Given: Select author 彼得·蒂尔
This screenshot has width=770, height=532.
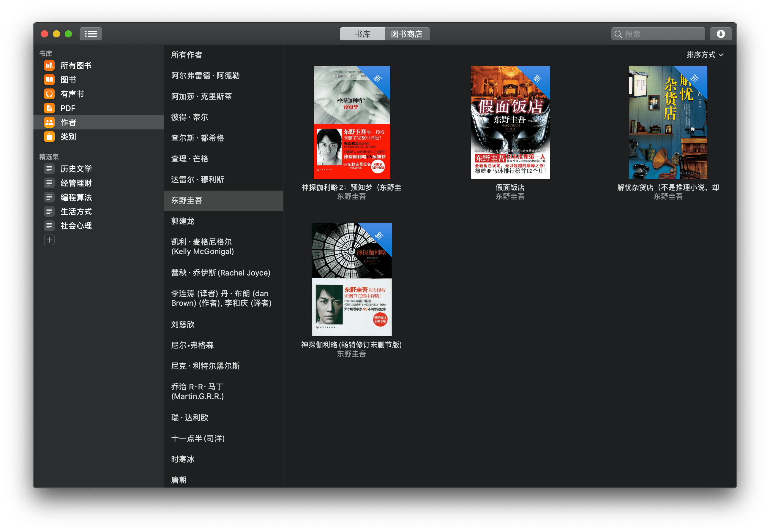Looking at the screenshot, I should pos(223,117).
